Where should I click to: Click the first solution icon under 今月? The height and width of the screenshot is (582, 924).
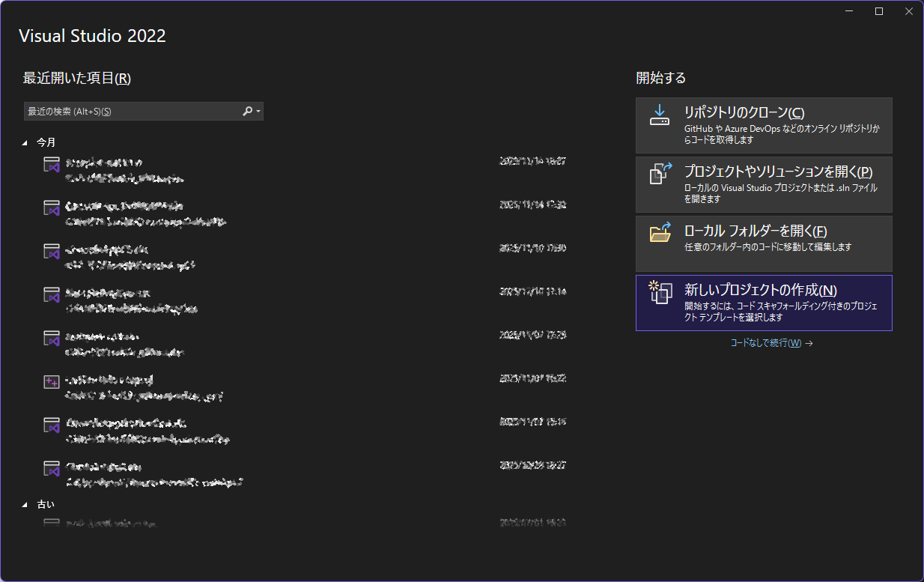coord(51,166)
